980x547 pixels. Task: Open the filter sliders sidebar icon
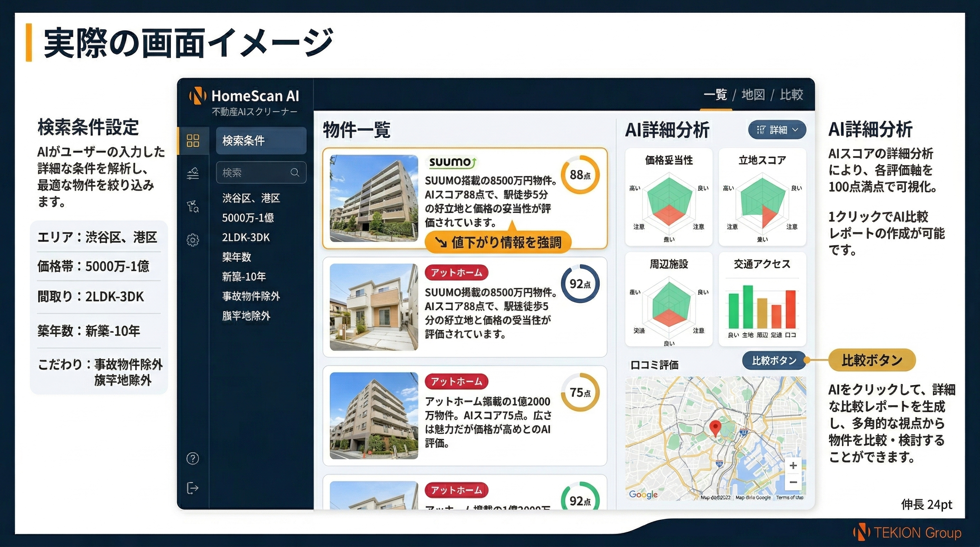click(193, 173)
